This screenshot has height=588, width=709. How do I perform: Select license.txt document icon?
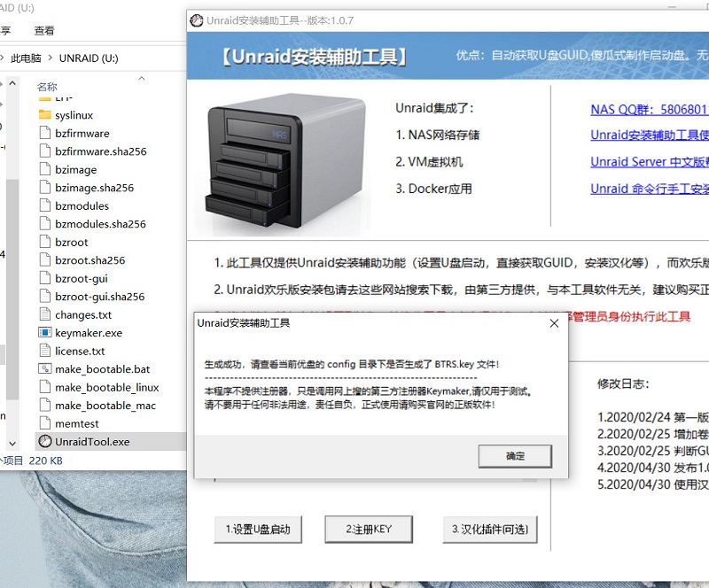pos(45,351)
